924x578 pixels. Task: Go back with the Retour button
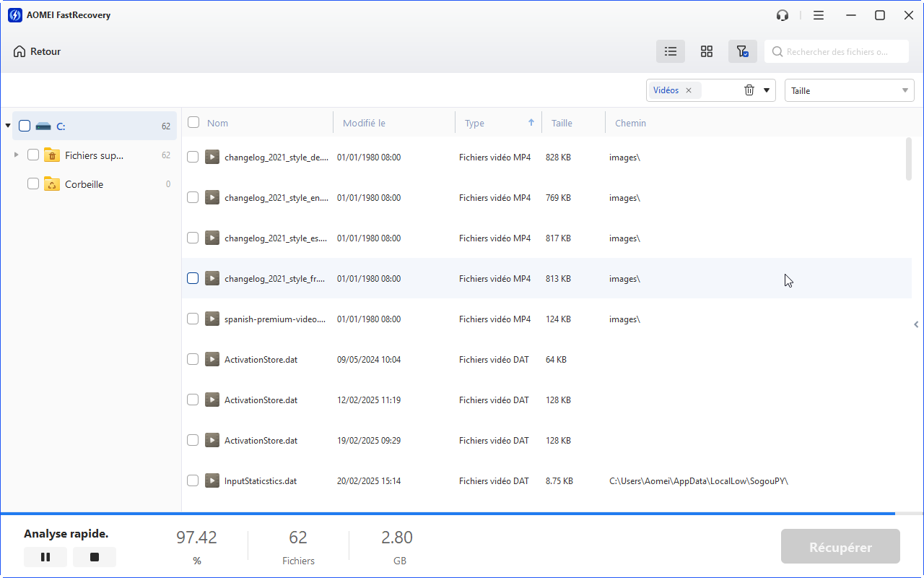click(37, 52)
